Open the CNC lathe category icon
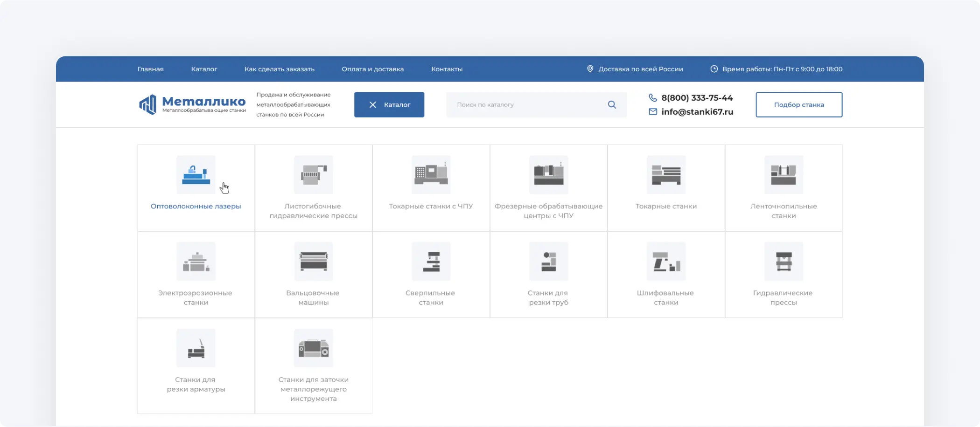The width and height of the screenshot is (980, 427). pos(431,175)
